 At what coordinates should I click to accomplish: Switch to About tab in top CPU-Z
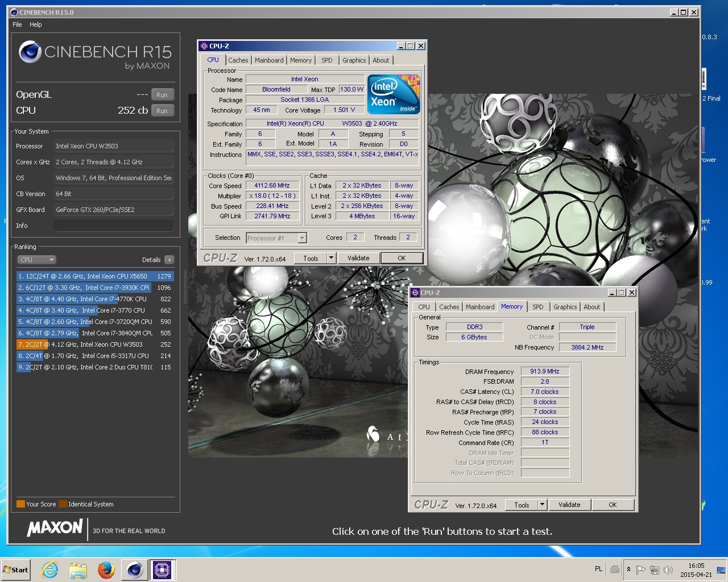pyautogui.click(x=381, y=60)
